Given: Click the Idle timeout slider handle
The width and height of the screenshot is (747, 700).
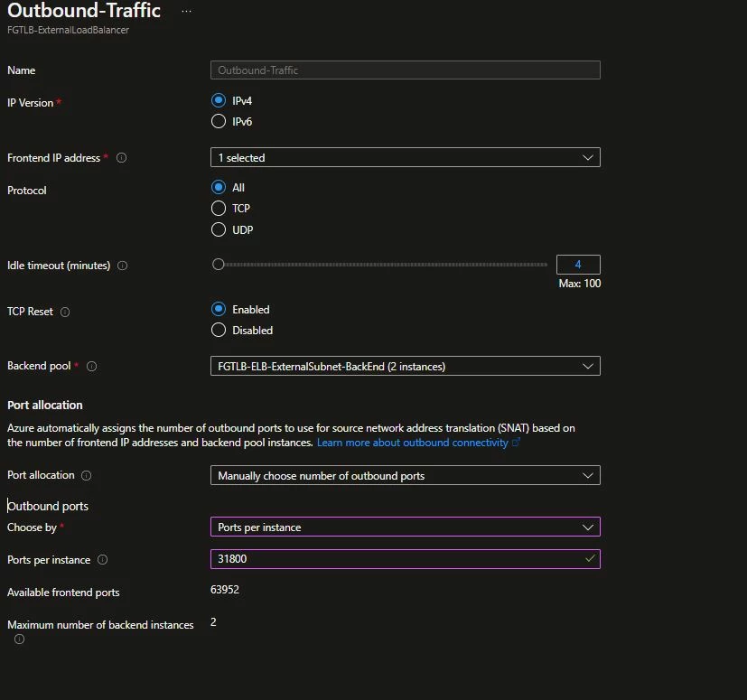Looking at the screenshot, I should [219, 265].
